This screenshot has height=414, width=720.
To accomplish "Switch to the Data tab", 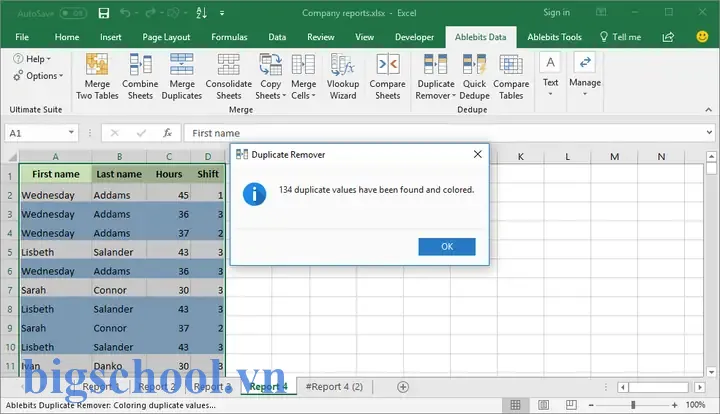I will (x=277, y=37).
